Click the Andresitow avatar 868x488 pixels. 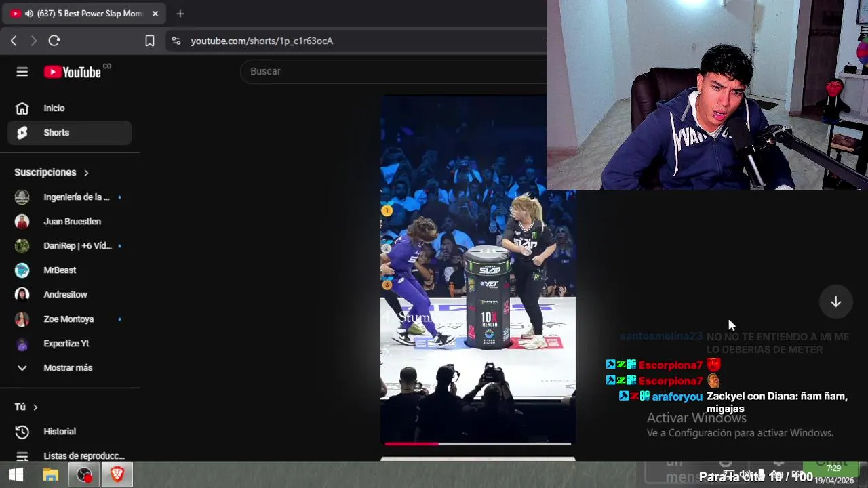click(x=22, y=295)
